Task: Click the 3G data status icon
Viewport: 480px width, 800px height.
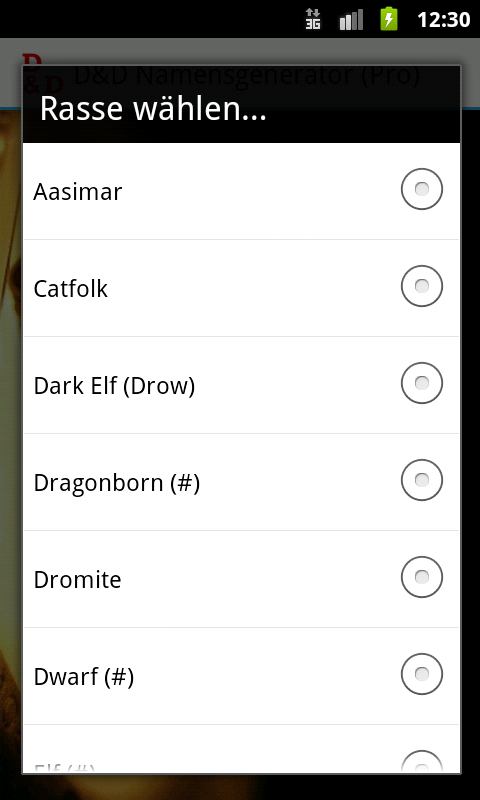Action: [313, 19]
